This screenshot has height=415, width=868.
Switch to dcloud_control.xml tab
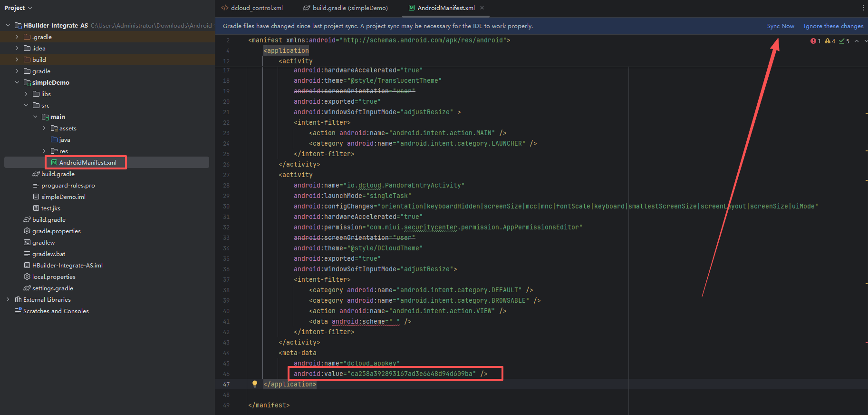252,8
